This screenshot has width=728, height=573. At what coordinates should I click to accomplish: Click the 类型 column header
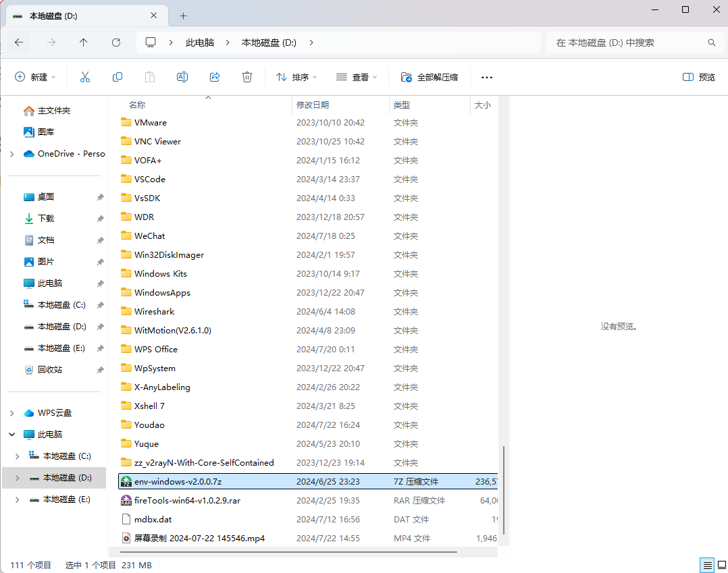click(402, 105)
